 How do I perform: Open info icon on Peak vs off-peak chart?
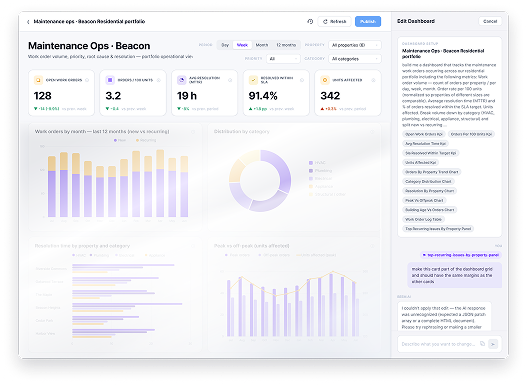[372, 246]
